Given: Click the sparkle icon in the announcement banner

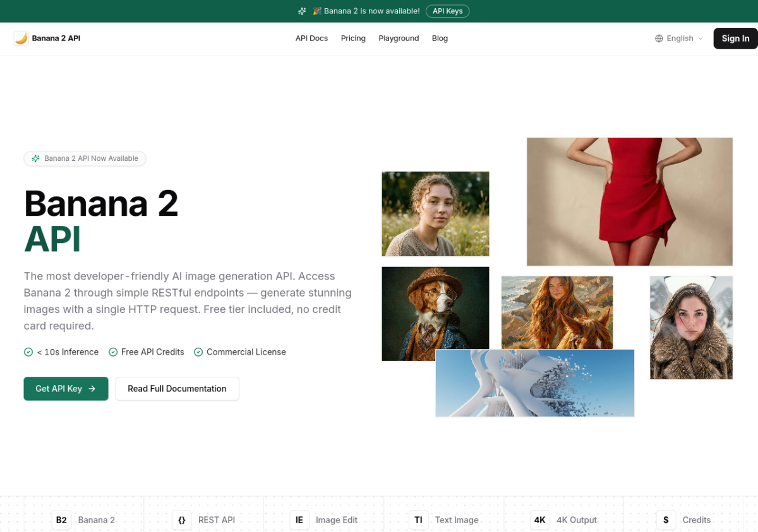Looking at the screenshot, I should (302, 11).
